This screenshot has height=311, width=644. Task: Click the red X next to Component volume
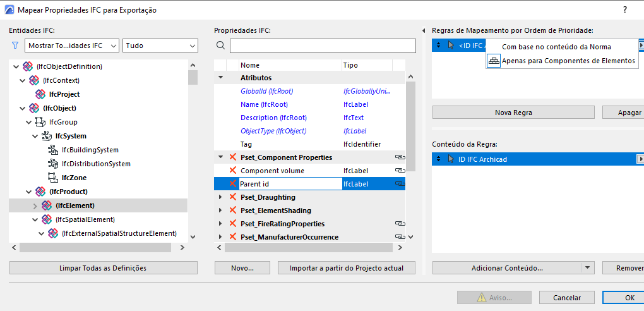point(232,171)
